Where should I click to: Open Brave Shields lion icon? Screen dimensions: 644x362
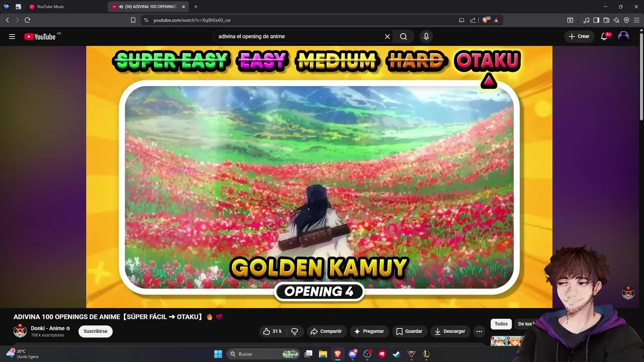pos(486,20)
